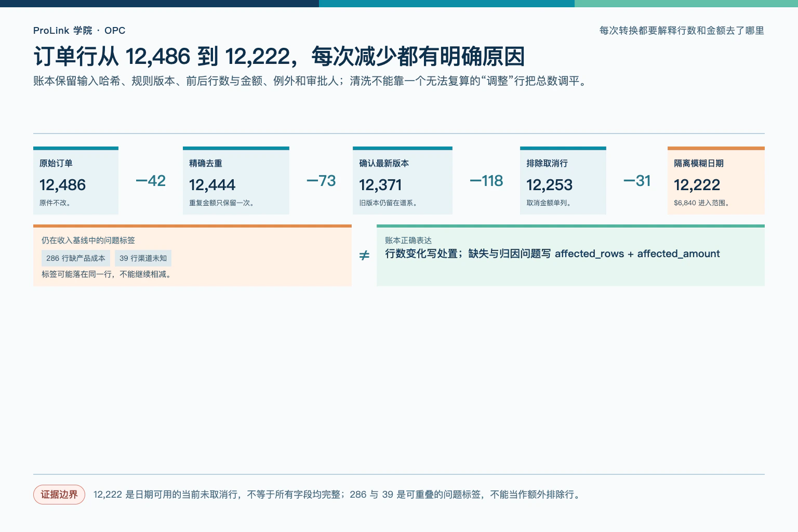Click the value 12,253
Screen dimensions: 798x532
550,185
